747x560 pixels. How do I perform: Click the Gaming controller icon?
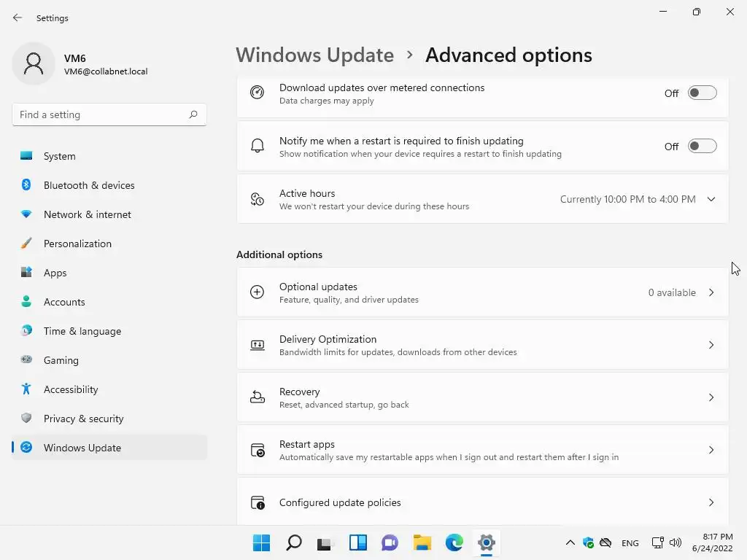[26, 359]
